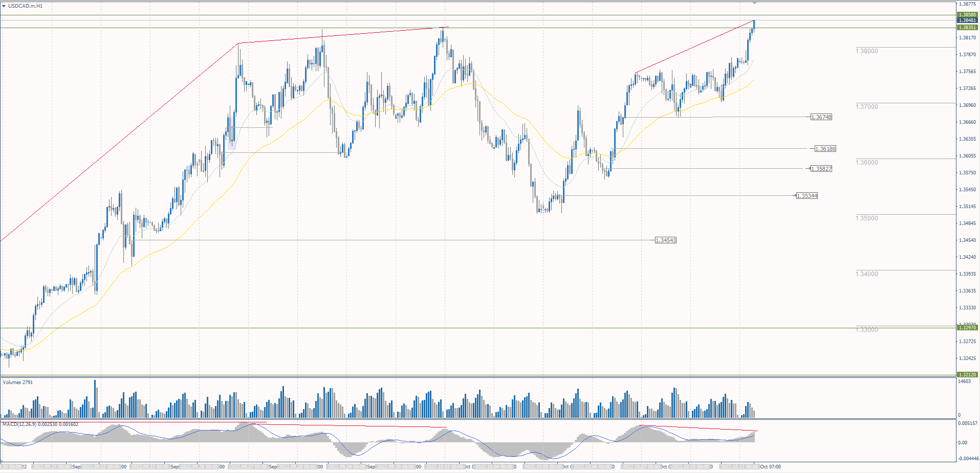Screen dimensions: 980x473
Task: Click the 0.00 MACD zero scale value
Action: (963, 443)
